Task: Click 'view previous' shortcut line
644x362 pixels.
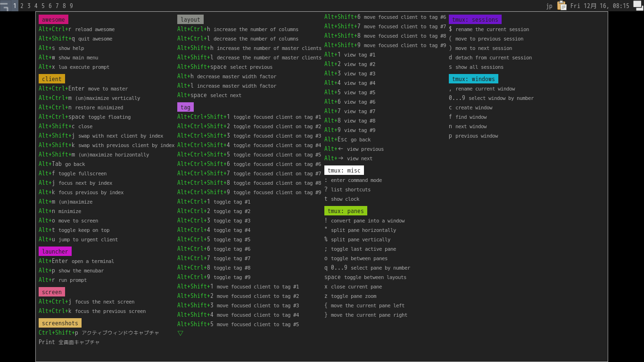Action: pos(354,149)
